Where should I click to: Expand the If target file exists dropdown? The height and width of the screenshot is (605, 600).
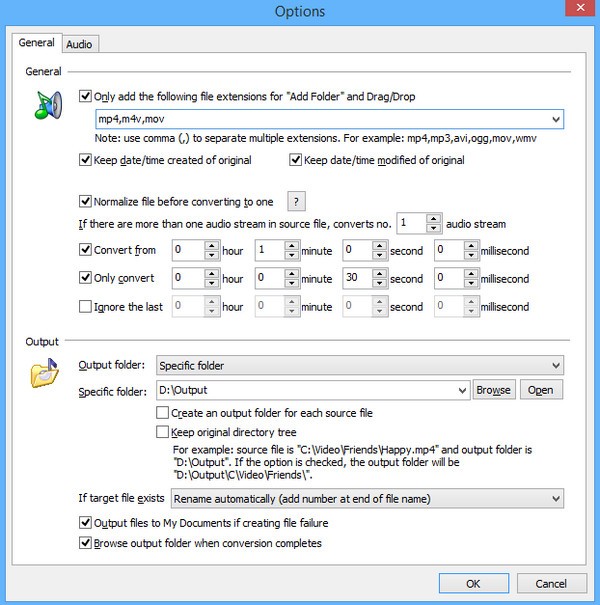(556, 498)
